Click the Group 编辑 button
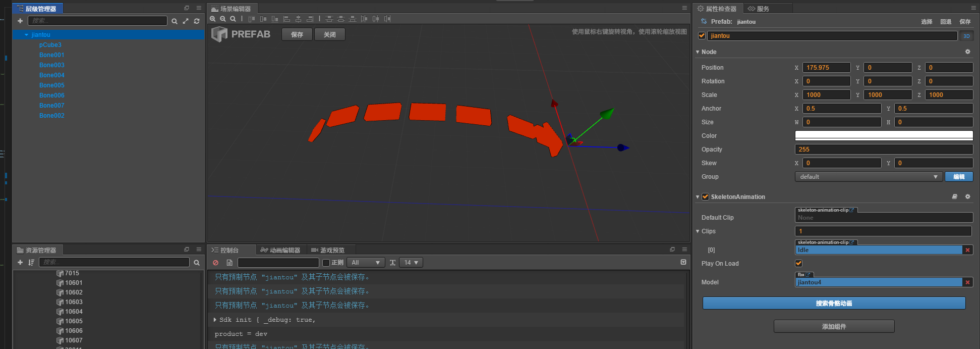Viewport: 980px width, 349px height. pyautogui.click(x=959, y=177)
